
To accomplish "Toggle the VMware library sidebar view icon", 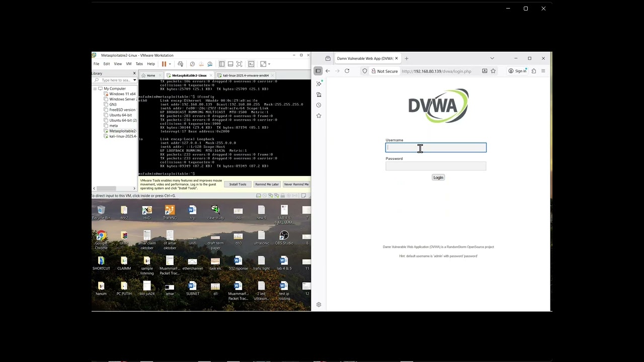I will (221, 64).
